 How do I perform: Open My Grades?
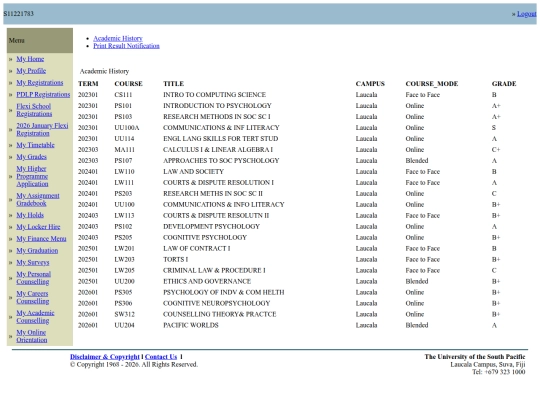point(31,157)
